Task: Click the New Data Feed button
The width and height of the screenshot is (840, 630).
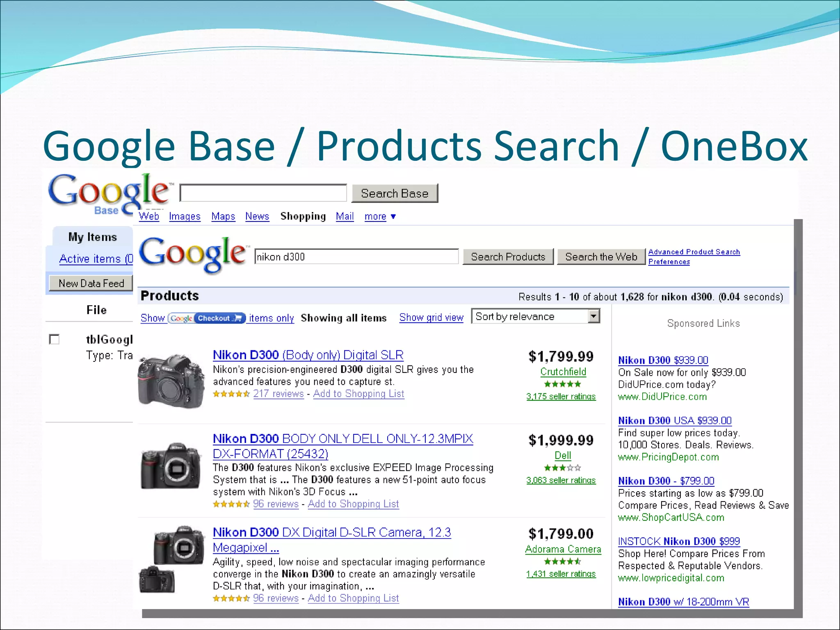Action: point(91,283)
